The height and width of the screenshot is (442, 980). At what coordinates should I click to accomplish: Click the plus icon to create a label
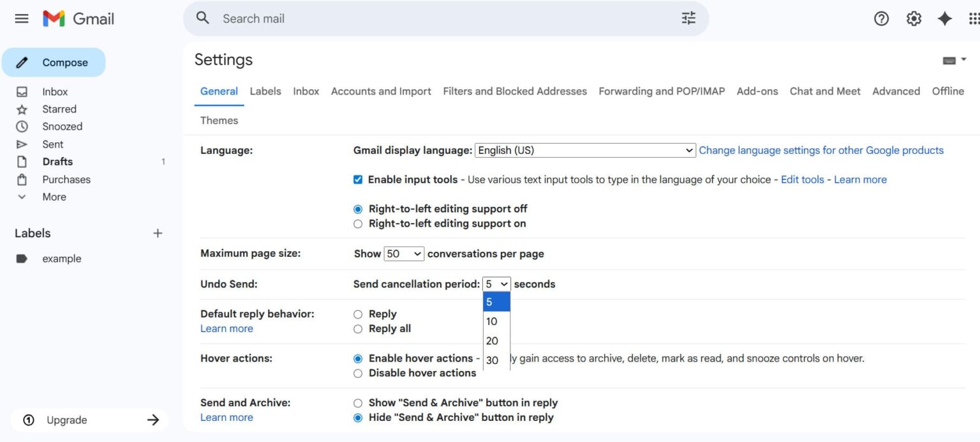coord(157,232)
